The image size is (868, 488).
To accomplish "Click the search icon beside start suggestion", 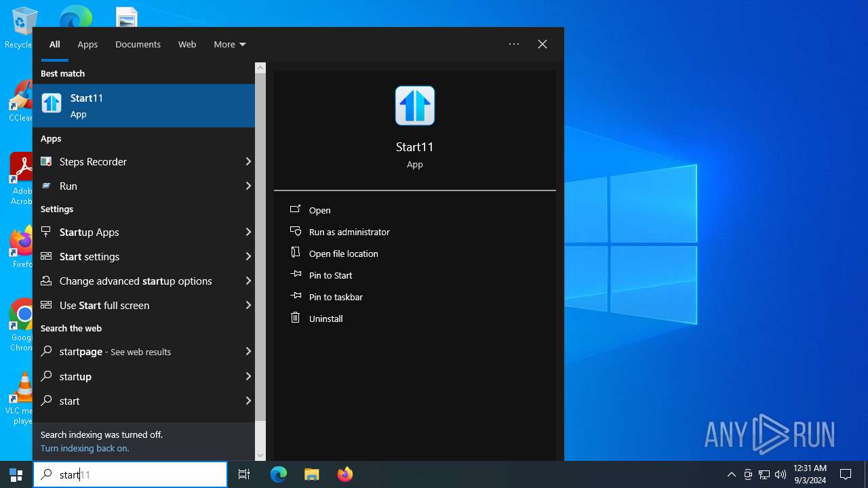I will [x=46, y=401].
